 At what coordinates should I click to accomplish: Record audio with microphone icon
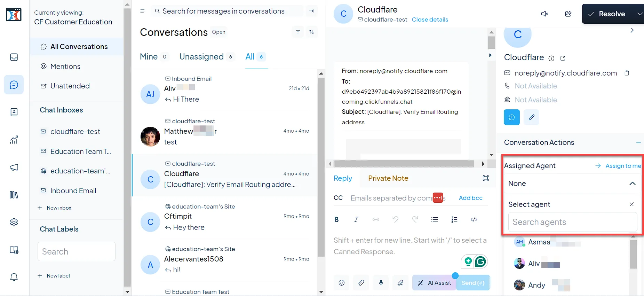point(381,283)
